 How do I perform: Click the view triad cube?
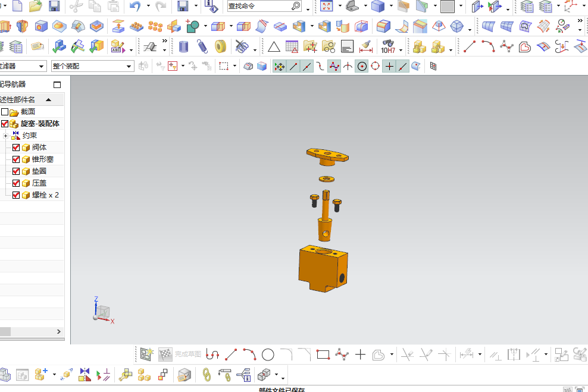pyautogui.click(x=102, y=312)
